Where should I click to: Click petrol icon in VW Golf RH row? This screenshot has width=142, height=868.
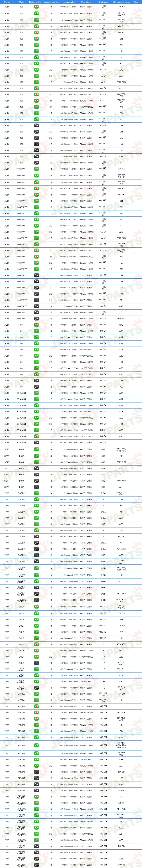pos(36,619)
